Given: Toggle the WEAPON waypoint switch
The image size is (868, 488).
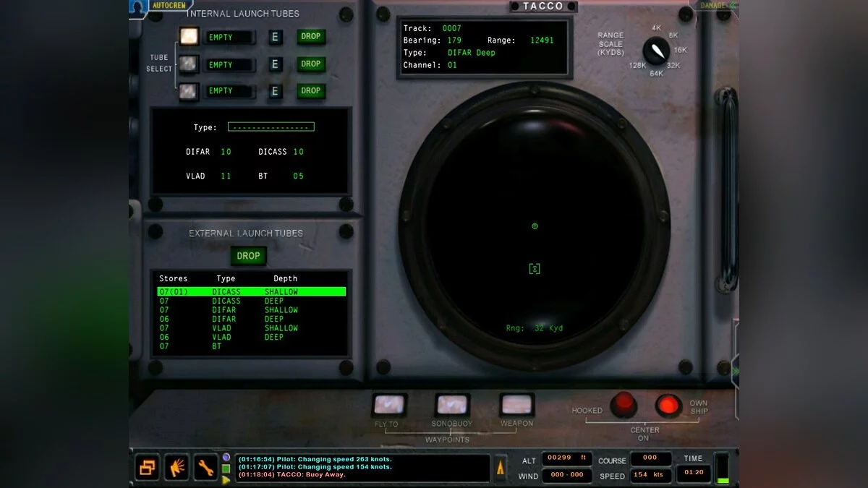Looking at the screenshot, I should click(516, 404).
